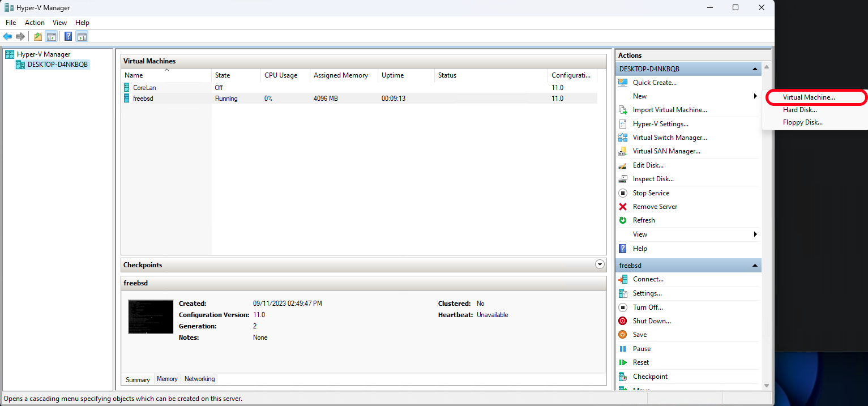Click the freebsd console thumbnail preview
The height and width of the screenshot is (406, 868).
coord(151,317)
